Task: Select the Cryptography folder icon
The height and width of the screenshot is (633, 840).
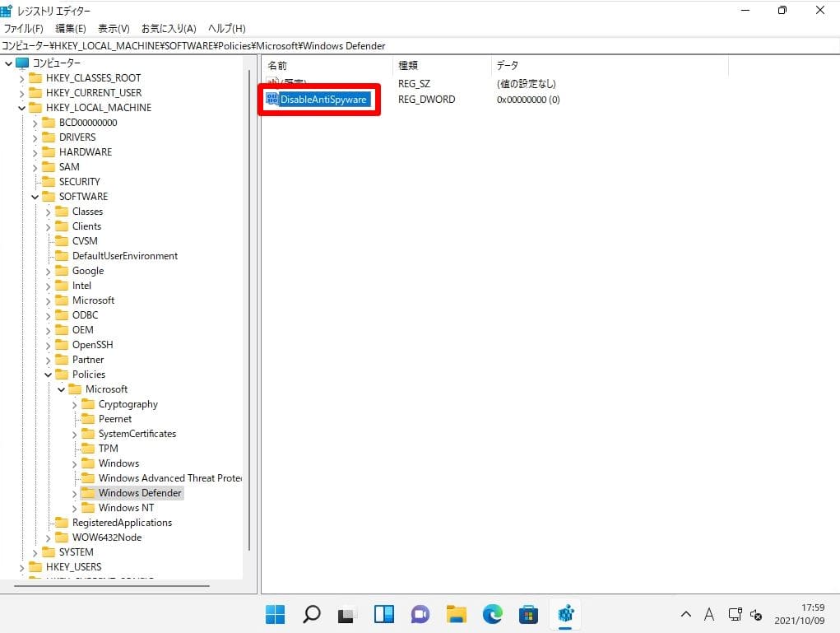Action: tap(88, 404)
